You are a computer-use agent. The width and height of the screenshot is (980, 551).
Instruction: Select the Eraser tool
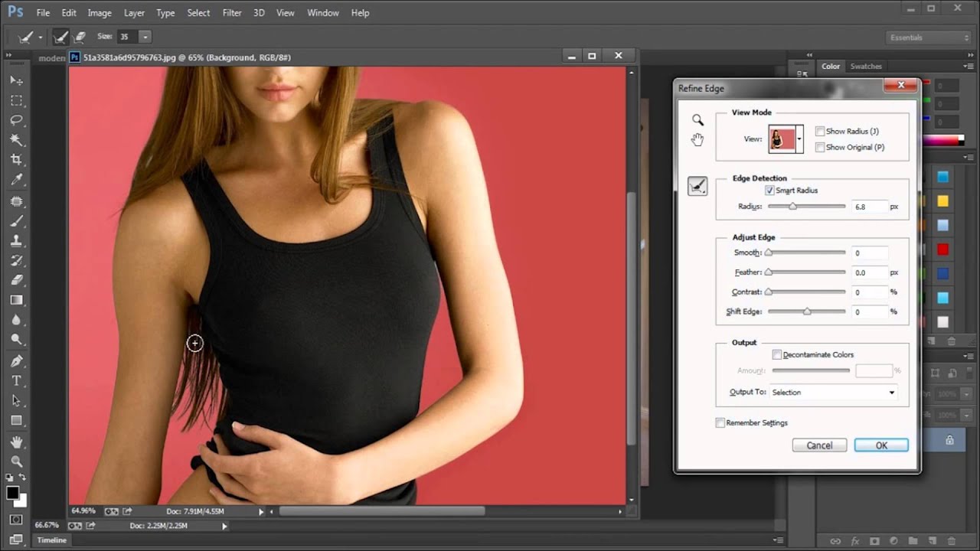click(x=16, y=281)
